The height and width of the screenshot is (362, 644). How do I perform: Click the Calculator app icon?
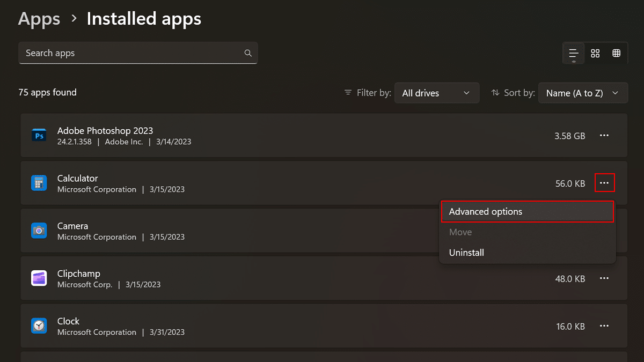pos(39,183)
